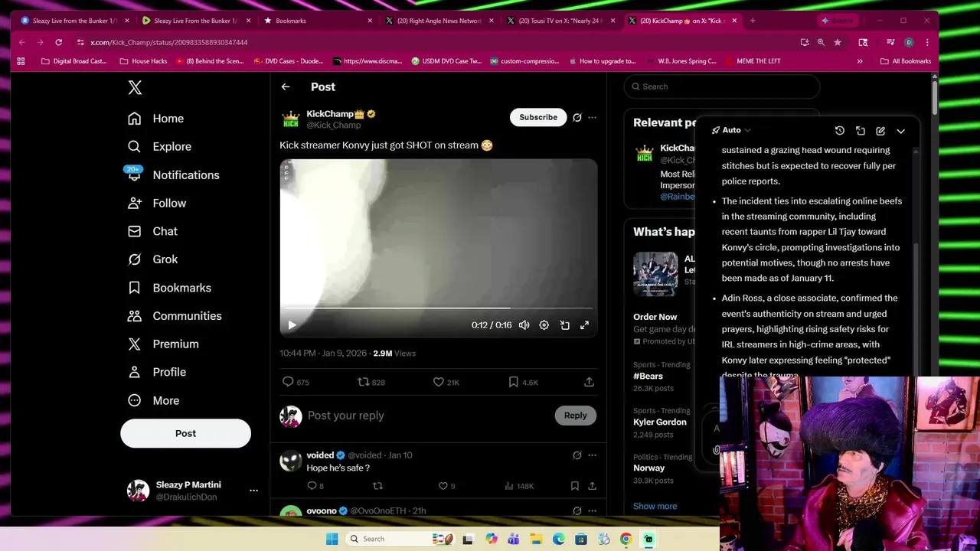
Task: Click the video progress bar
Action: (438, 308)
